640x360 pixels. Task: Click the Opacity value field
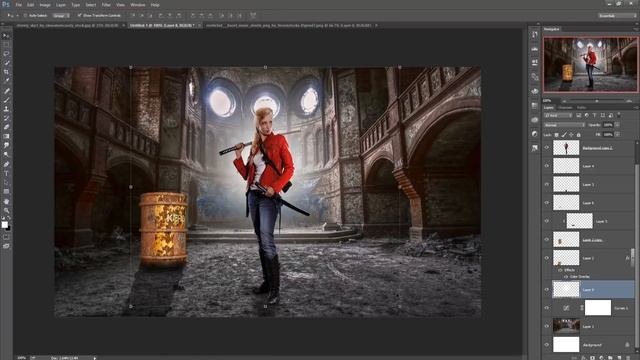[608, 125]
